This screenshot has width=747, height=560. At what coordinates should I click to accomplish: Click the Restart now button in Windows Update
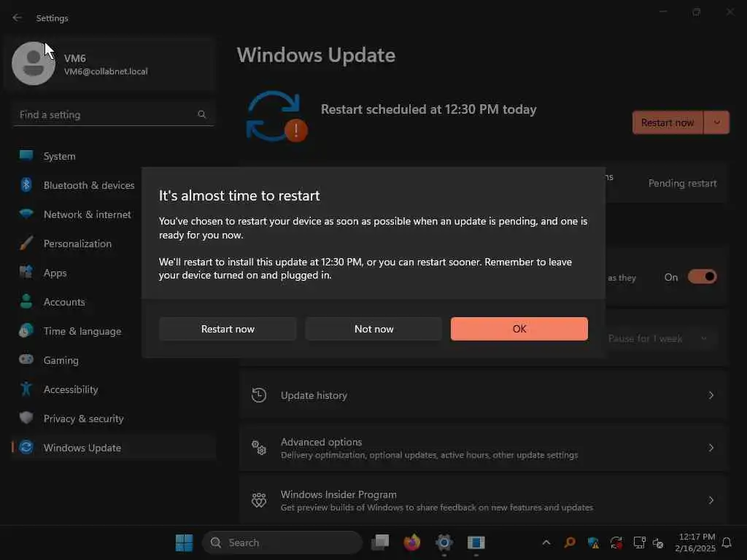tap(667, 122)
